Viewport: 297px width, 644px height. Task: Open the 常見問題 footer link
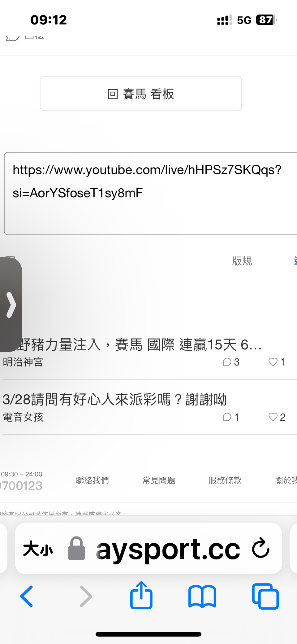tap(159, 480)
